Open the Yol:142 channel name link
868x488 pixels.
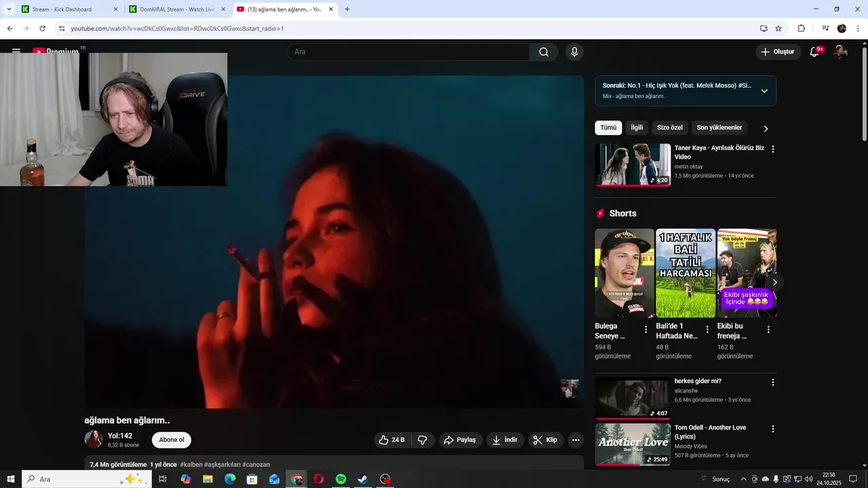coord(120,436)
